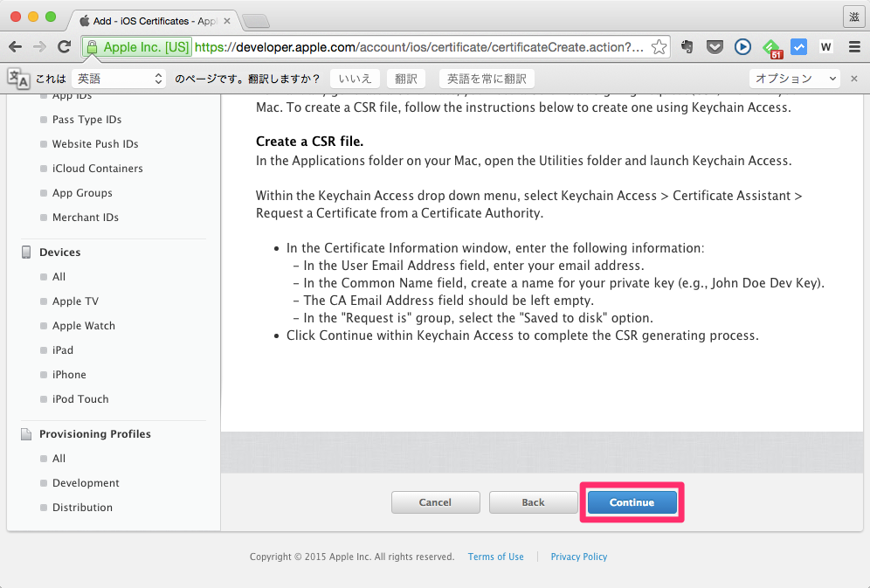Click the Devices phone icon
The height and width of the screenshot is (588, 870).
26,252
